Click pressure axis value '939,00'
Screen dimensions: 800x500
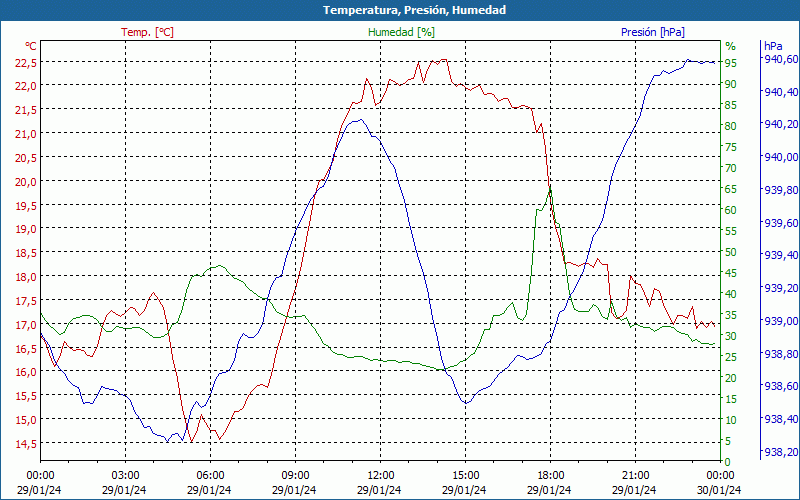pos(780,321)
